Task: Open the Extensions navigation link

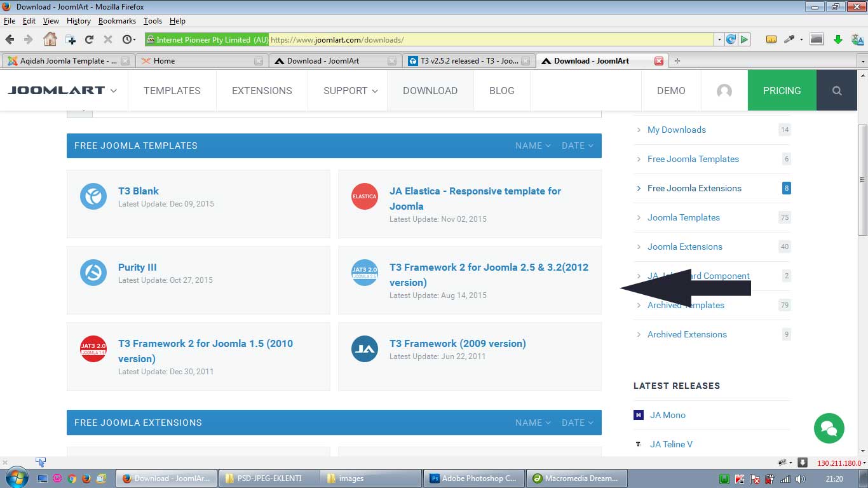Action: (x=262, y=90)
